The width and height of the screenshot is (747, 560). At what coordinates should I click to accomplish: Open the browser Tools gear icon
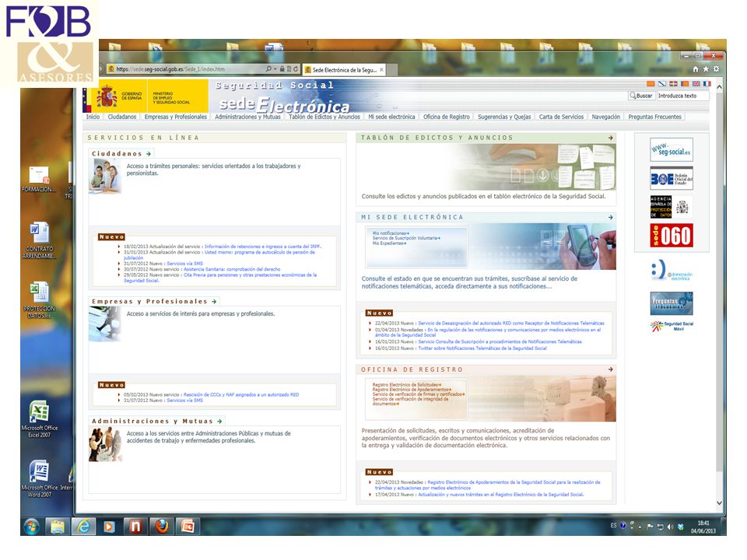[x=716, y=69]
